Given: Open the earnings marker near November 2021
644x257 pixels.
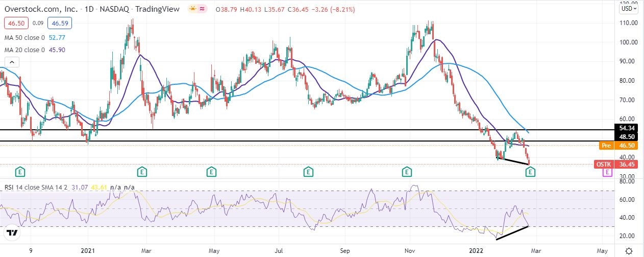Looking at the screenshot, I should pyautogui.click(x=407, y=172).
